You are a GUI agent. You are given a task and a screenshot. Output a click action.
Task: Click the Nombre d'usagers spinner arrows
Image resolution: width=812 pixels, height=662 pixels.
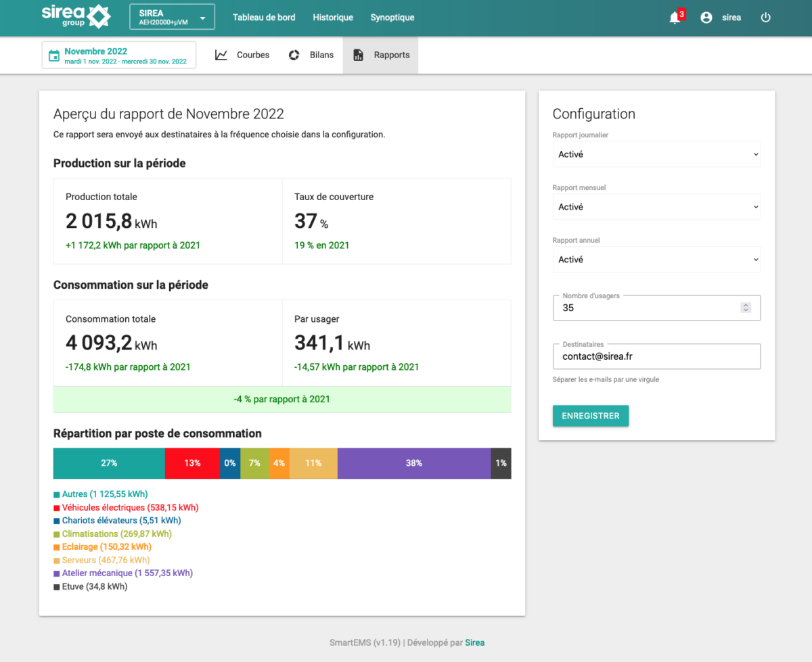746,308
